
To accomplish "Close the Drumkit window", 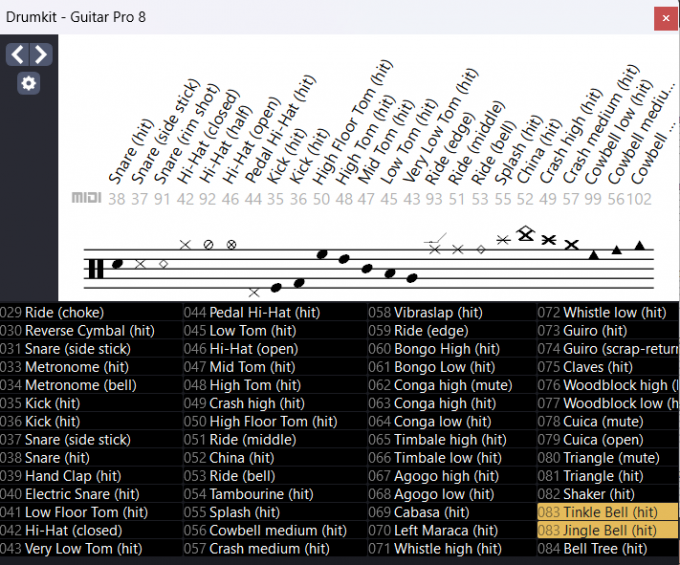I will pos(664,17).
